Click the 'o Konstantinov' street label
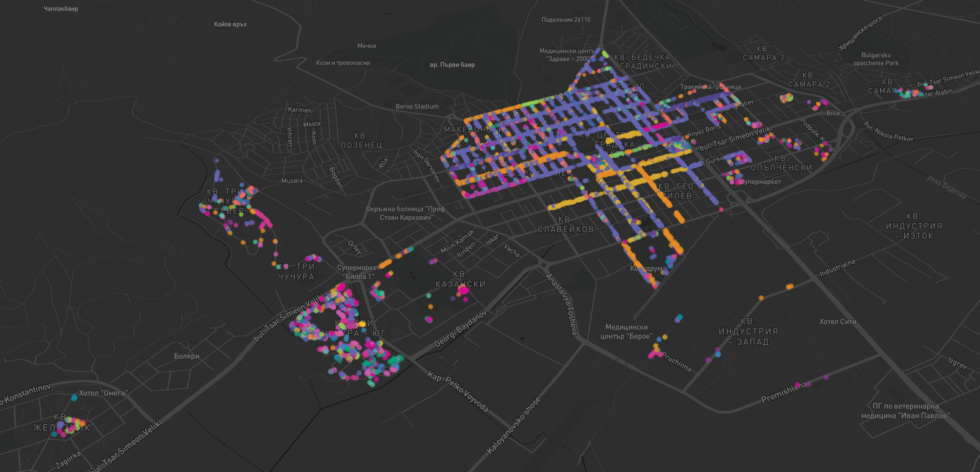The height and width of the screenshot is (472, 980). [x=25, y=395]
